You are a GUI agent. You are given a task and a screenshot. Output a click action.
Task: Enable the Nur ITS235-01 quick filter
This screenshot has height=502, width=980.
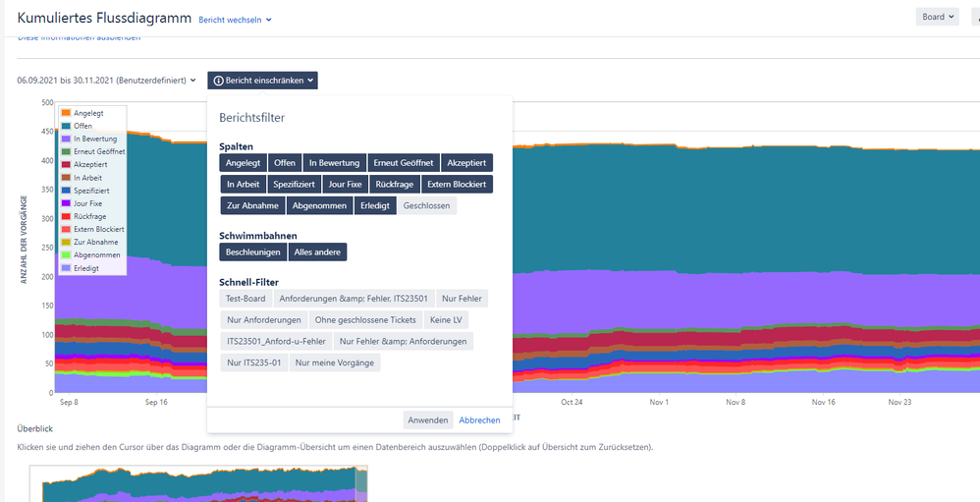[x=253, y=363]
